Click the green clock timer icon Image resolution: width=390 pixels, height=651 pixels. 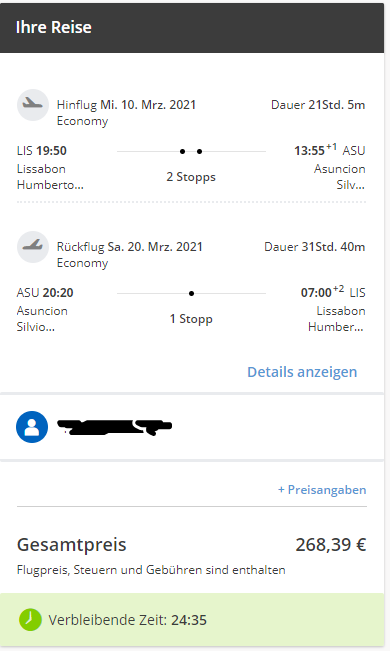(x=30, y=620)
